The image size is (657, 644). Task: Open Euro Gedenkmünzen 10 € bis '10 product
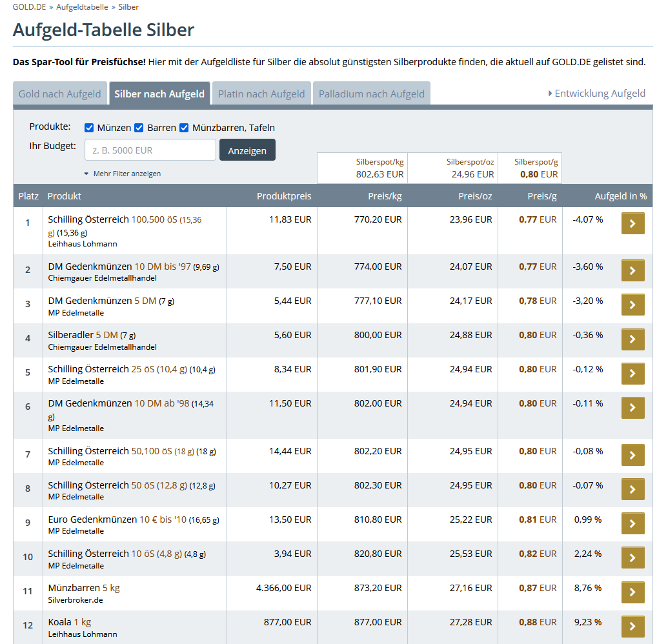(x=133, y=519)
